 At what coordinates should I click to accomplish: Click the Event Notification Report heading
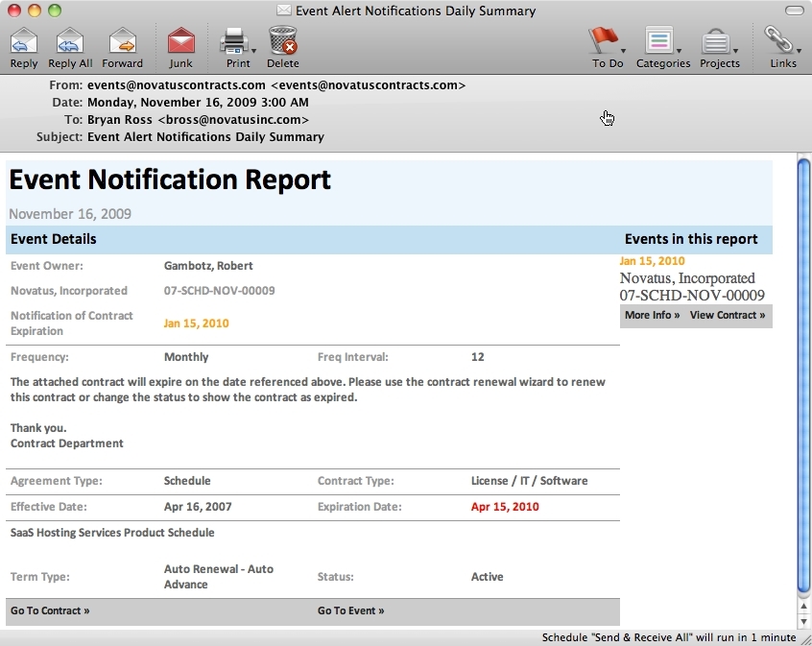(x=170, y=179)
